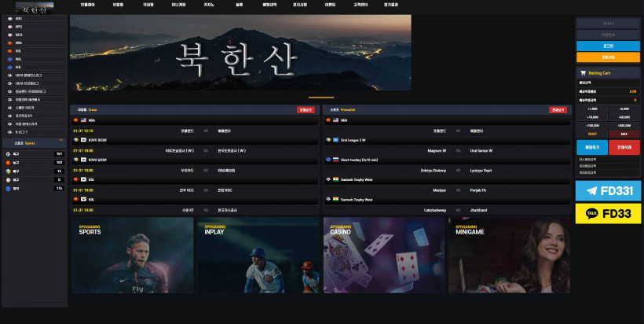Add +500,000 to the bet amount
Screen dimensions: 644x324
624,125
